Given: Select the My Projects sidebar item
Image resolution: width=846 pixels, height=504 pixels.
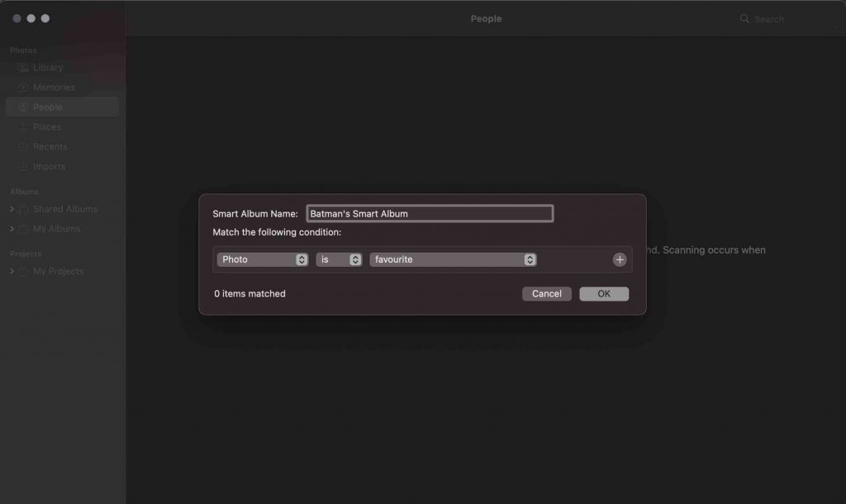Looking at the screenshot, I should 58,271.
